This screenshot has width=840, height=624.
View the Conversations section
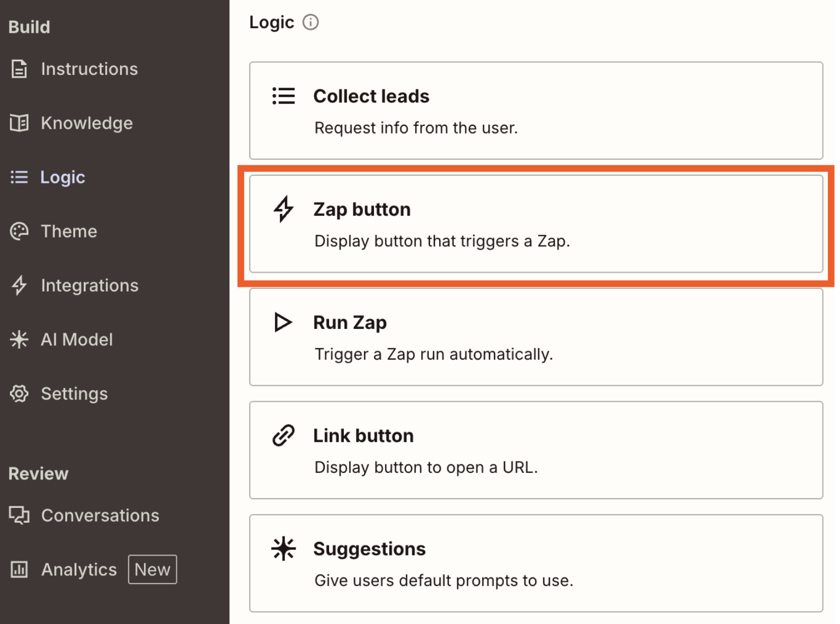pyautogui.click(x=100, y=515)
